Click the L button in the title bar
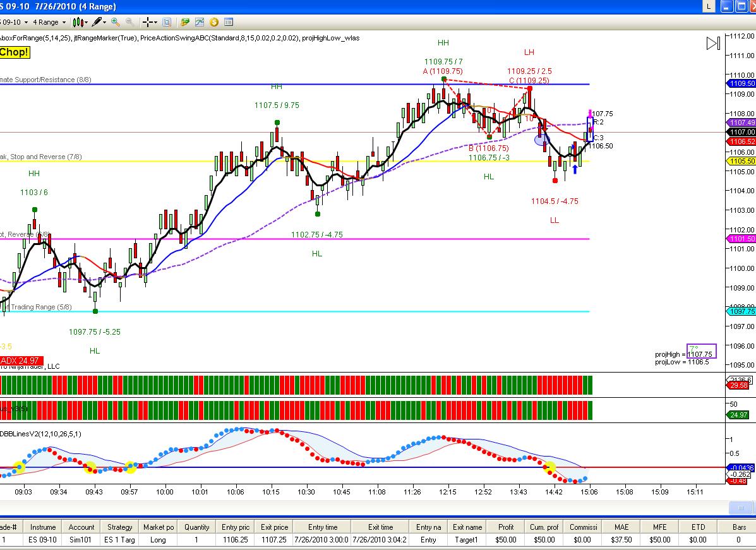Image resolution: width=756 pixels, height=550 pixels. point(708,6)
